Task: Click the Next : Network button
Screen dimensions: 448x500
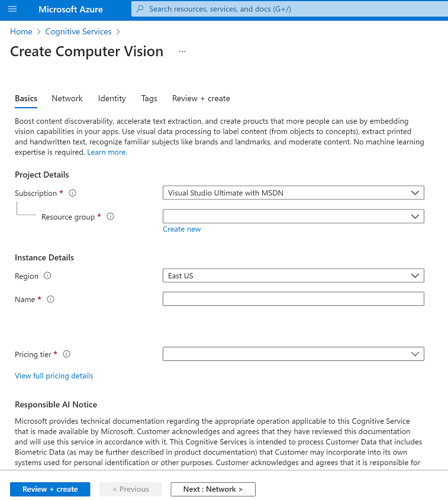Action: click(213, 489)
